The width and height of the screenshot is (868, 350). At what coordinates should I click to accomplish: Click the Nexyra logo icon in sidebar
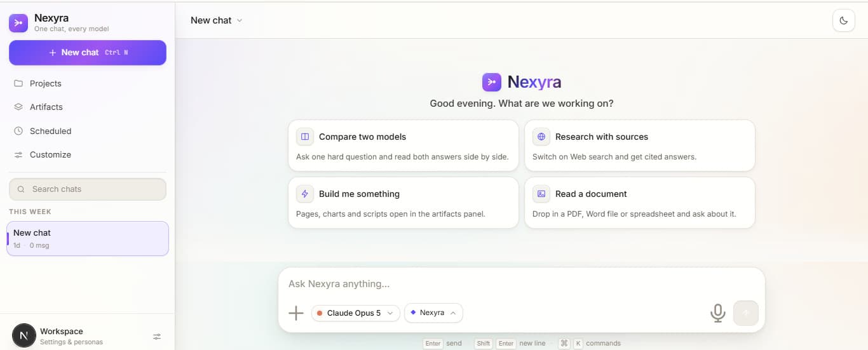coord(18,23)
